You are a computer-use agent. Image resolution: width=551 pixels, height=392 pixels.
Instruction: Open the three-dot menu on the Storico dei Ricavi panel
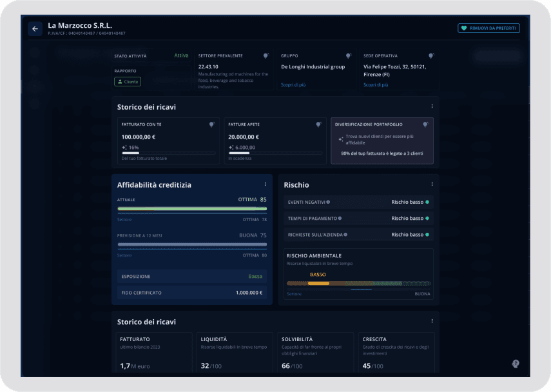(432, 106)
